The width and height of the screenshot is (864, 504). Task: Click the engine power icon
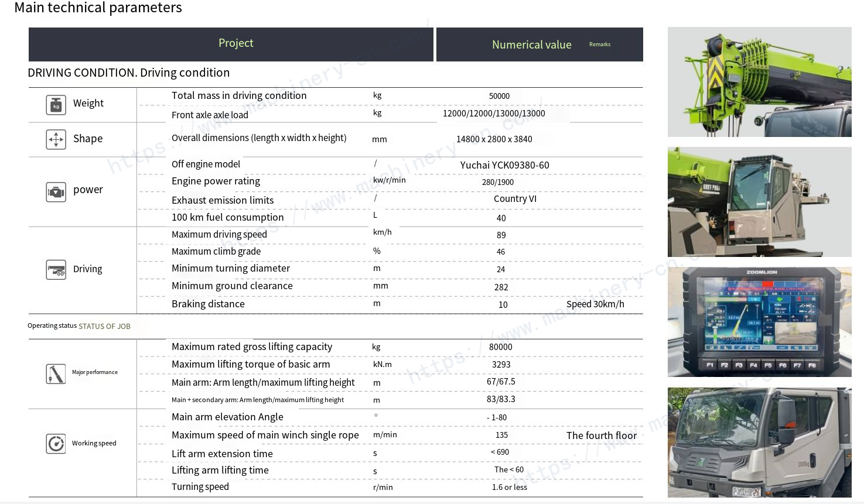pos(56,191)
